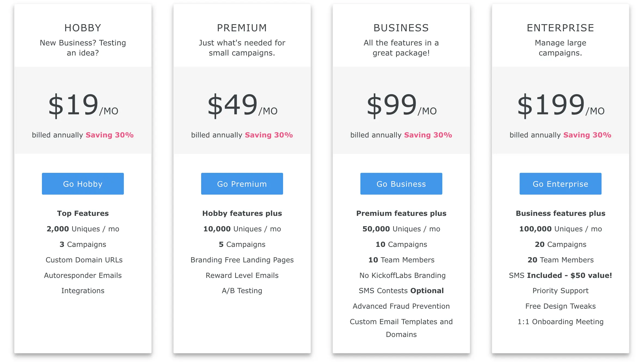The image size is (644, 362).
Task: Click the $199/MO price
Action: (x=560, y=105)
